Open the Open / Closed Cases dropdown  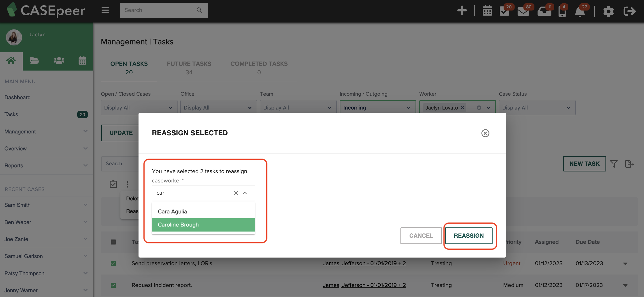click(139, 108)
